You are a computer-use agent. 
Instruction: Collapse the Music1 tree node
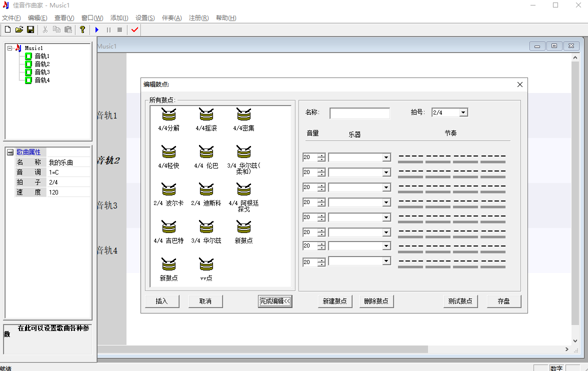pos(10,48)
